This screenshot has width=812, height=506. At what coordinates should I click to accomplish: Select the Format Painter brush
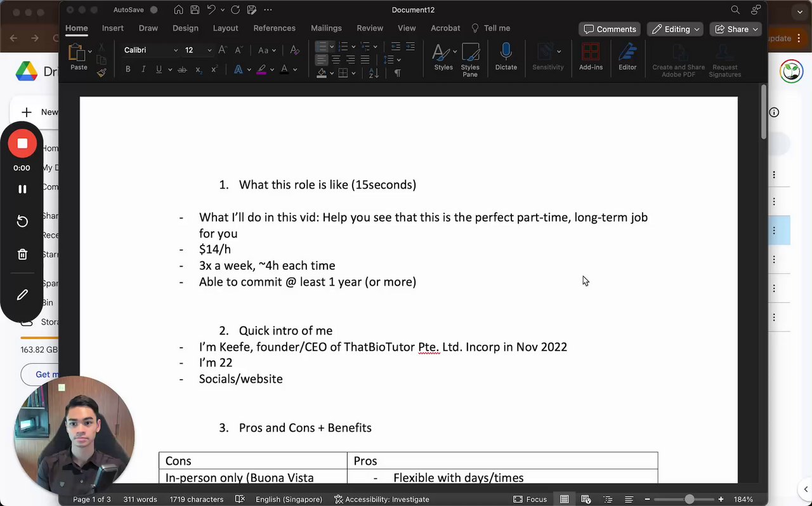point(101,73)
